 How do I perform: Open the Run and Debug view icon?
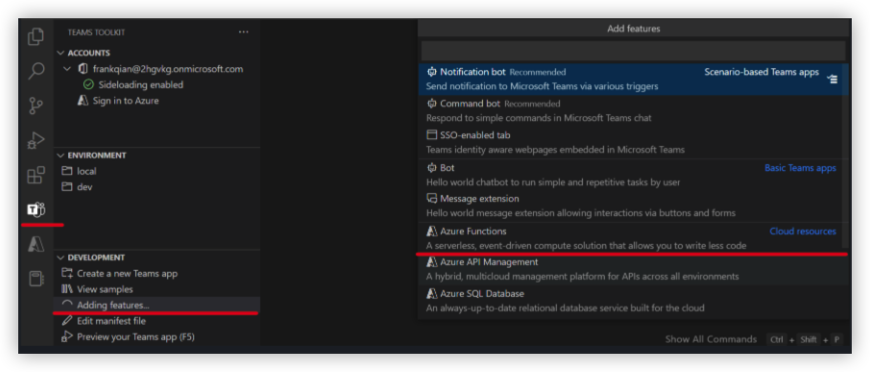(36, 141)
